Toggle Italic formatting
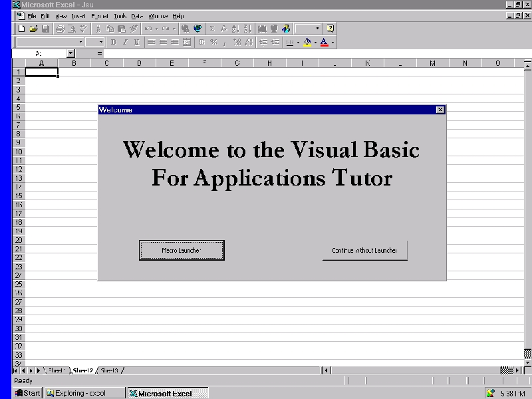Screen dimensions: 532x399 click(x=125, y=43)
